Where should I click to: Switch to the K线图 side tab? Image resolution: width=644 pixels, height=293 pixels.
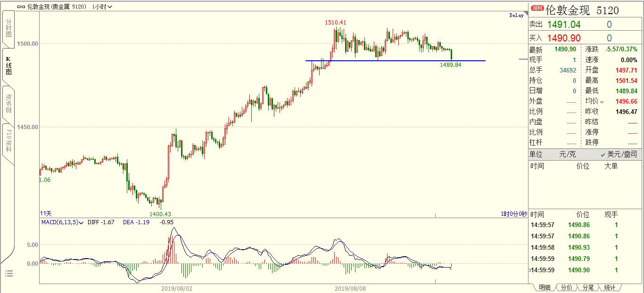click(x=8, y=66)
